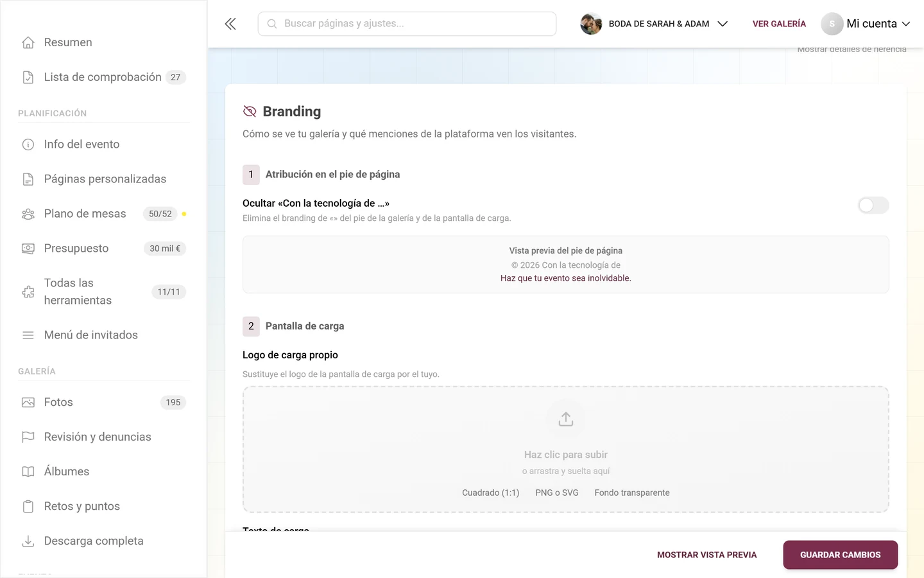924x578 pixels.
Task: Click the Pantalla de carga section heading
Action: 305,326
